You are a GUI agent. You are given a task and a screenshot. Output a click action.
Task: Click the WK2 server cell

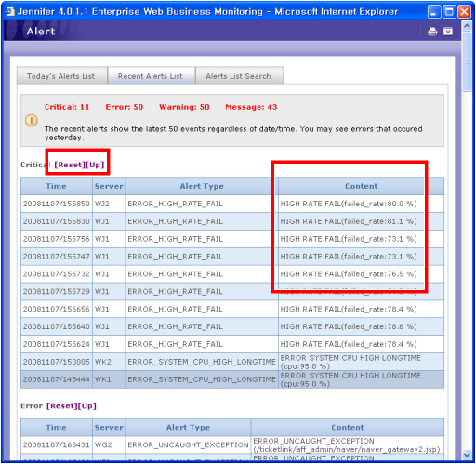pyautogui.click(x=109, y=362)
